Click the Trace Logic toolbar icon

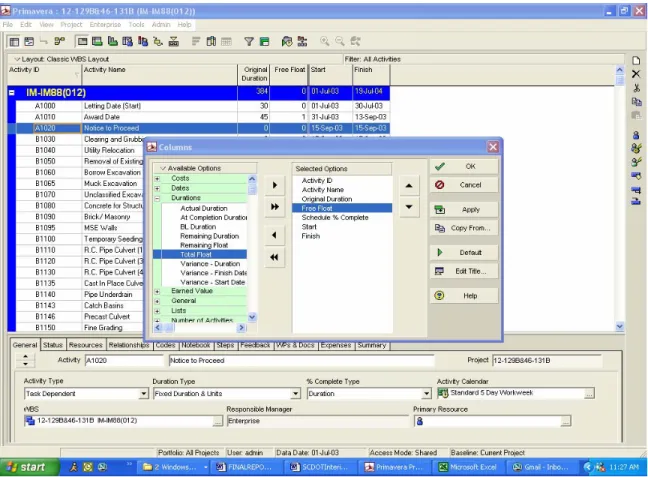click(x=158, y=41)
